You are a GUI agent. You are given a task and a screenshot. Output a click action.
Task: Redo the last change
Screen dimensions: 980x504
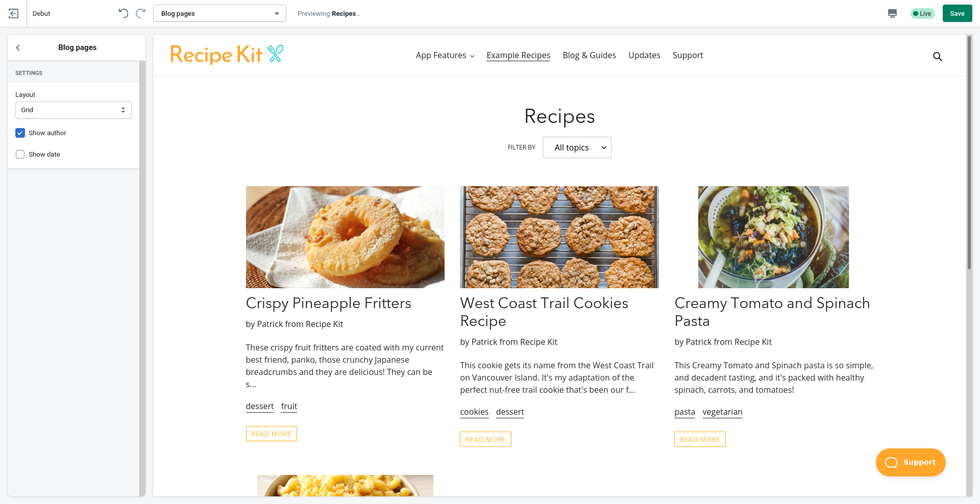point(141,13)
